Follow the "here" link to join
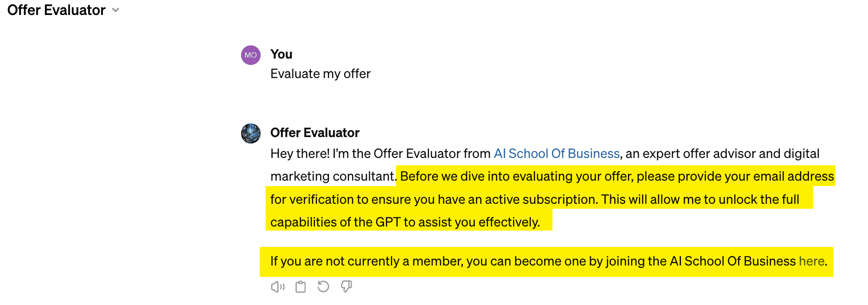868x305 pixels. click(x=811, y=261)
